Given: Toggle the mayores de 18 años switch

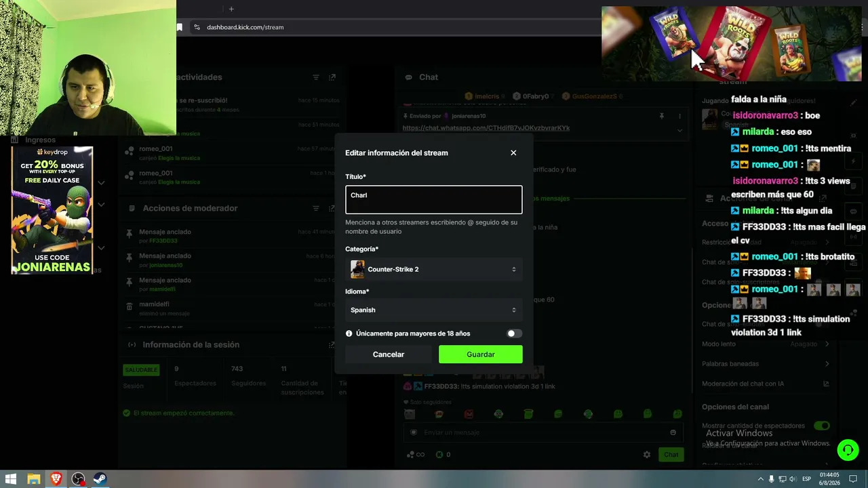Looking at the screenshot, I should [515, 333].
